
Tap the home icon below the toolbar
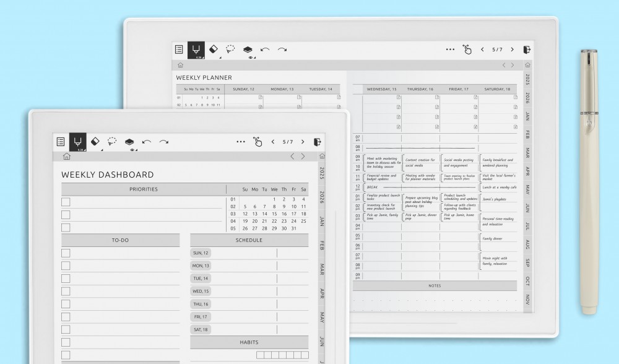pyautogui.click(x=66, y=155)
